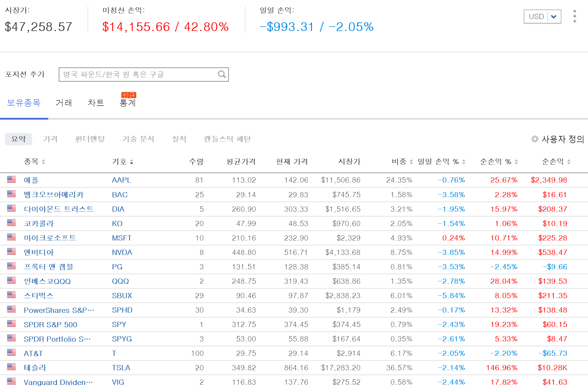Viewport: 588px width, 389px height.
Task: Select the 캔들스틱 패턴 view
Action: (227, 139)
